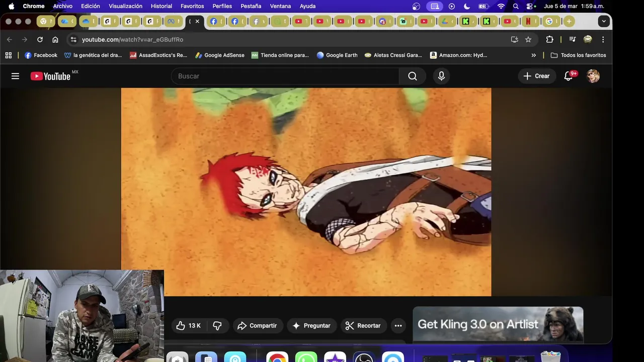644x362 pixels.
Task: Close the active YouTube tab
Action: tap(197, 21)
